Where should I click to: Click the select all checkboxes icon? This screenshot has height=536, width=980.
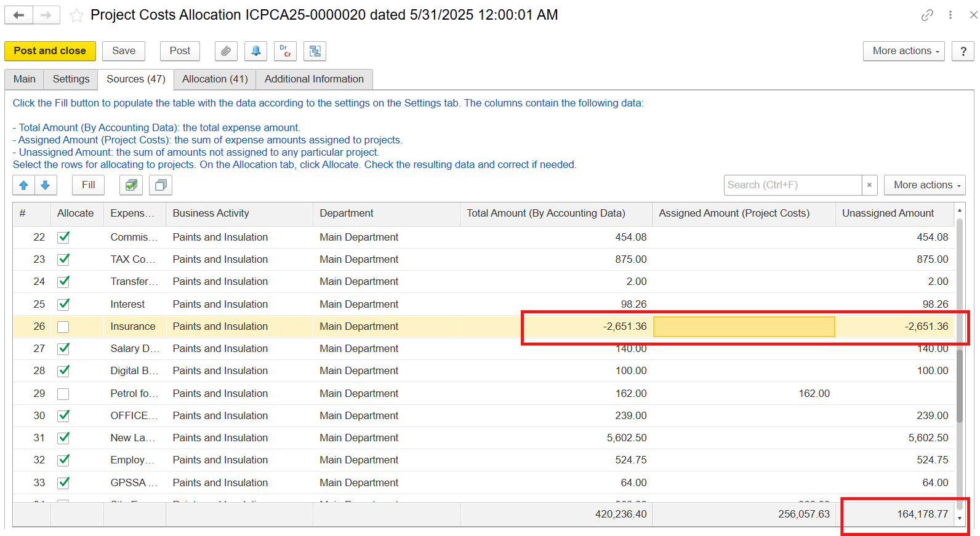(x=131, y=185)
